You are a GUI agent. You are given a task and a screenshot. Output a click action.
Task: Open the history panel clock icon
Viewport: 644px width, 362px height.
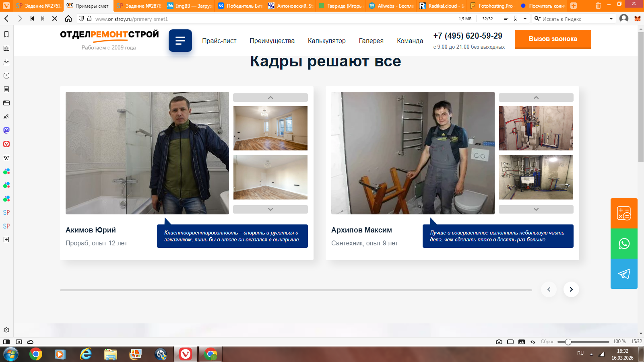[x=6, y=76]
